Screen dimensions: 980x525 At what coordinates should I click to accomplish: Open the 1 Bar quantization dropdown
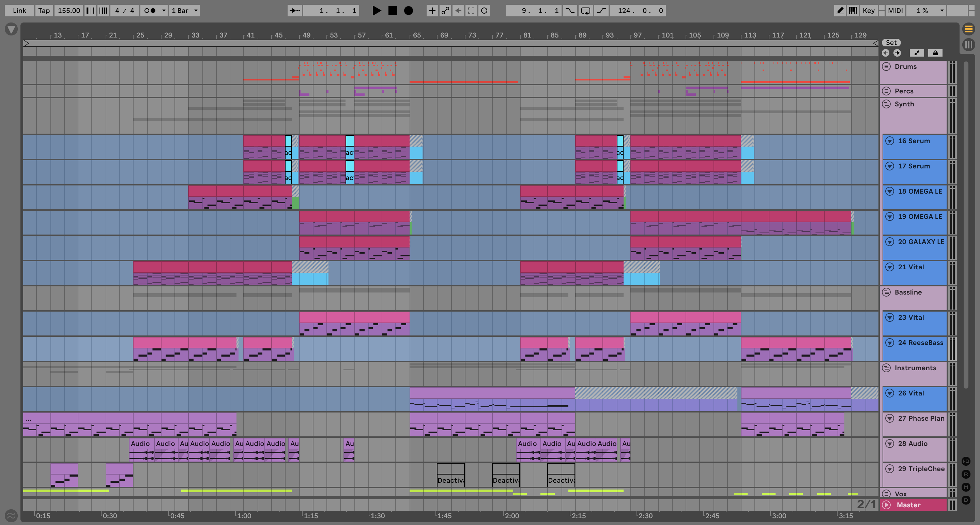click(x=184, y=11)
